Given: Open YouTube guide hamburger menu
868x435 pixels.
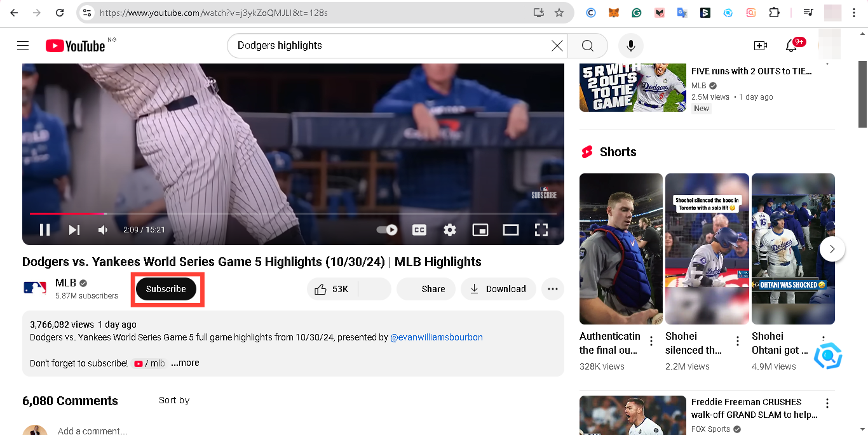Looking at the screenshot, I should (x=23, y=46).
